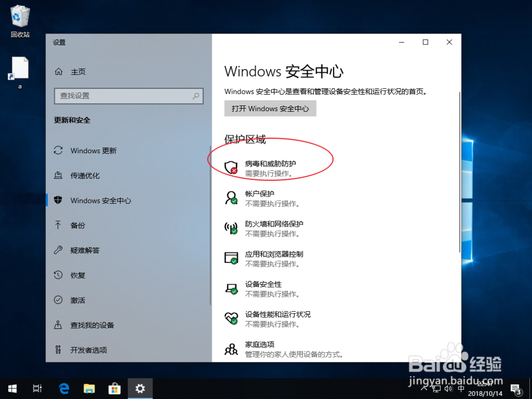The width and height of the screenshot is (532, 399).
Task: Click the find my device icon
Action: 58,325
